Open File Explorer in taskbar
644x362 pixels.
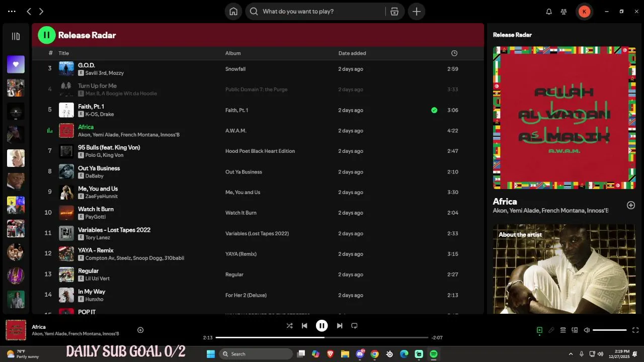point(345,354)
